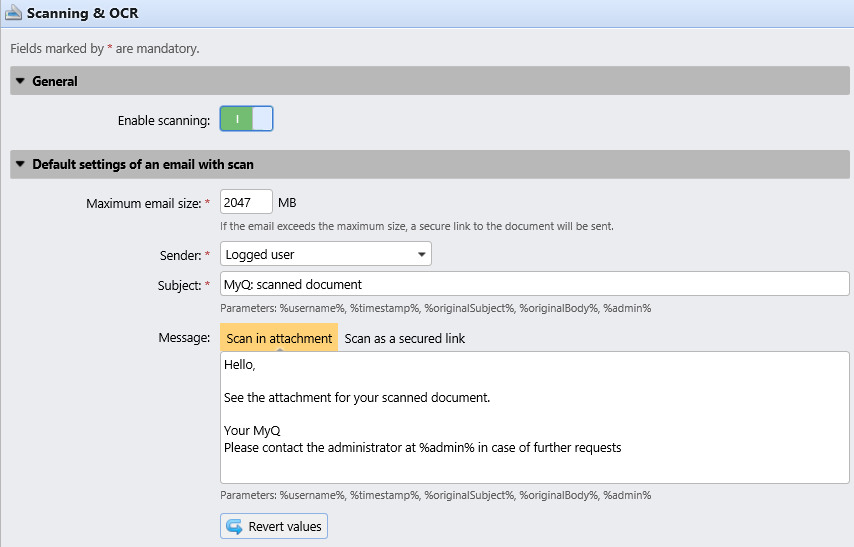Collapse the General section triangle
The height and width of the screenshot is (547, 854).
[x=20, y=81]
